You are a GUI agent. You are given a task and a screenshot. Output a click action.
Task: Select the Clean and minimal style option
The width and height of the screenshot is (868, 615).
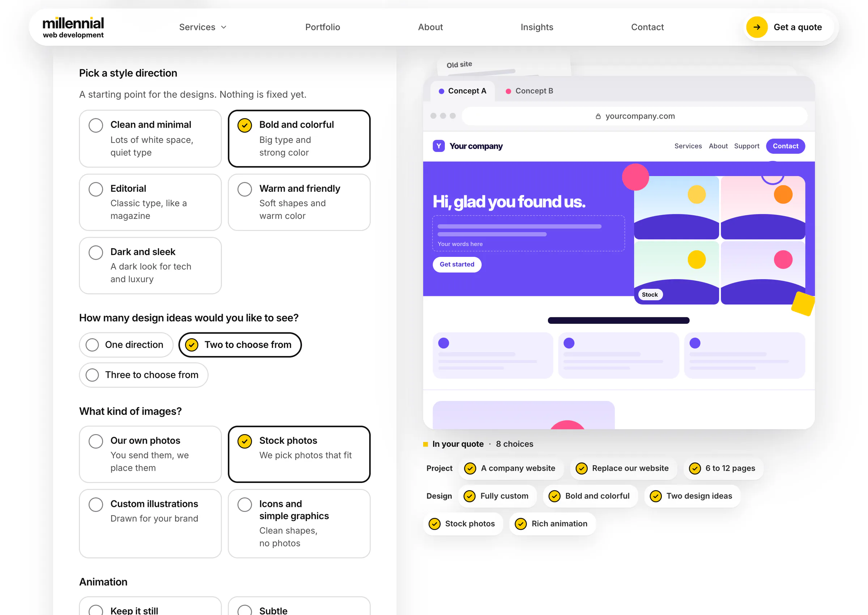coord(150,139)
